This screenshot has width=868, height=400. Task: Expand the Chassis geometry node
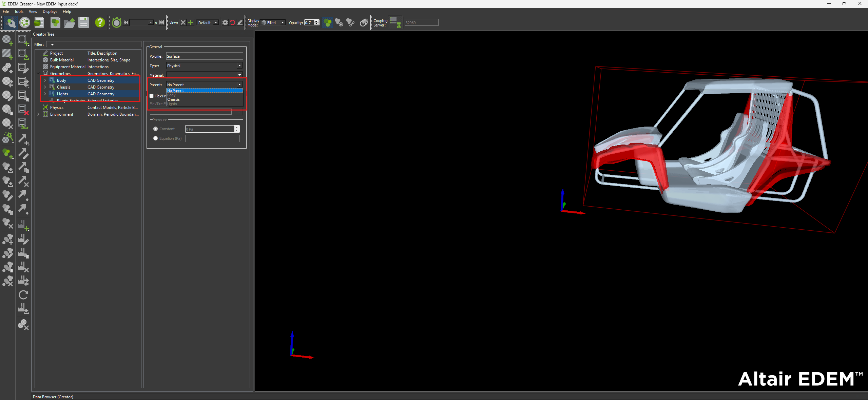(45, 87)
